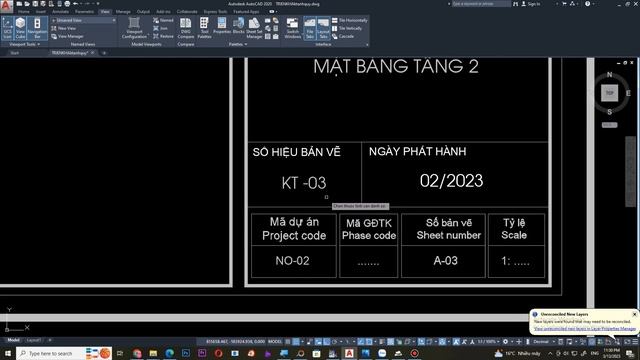The height and width of the screenshot is (360, 640).
Task: Click the Open file quick access icon
Action: click(27, 4)
